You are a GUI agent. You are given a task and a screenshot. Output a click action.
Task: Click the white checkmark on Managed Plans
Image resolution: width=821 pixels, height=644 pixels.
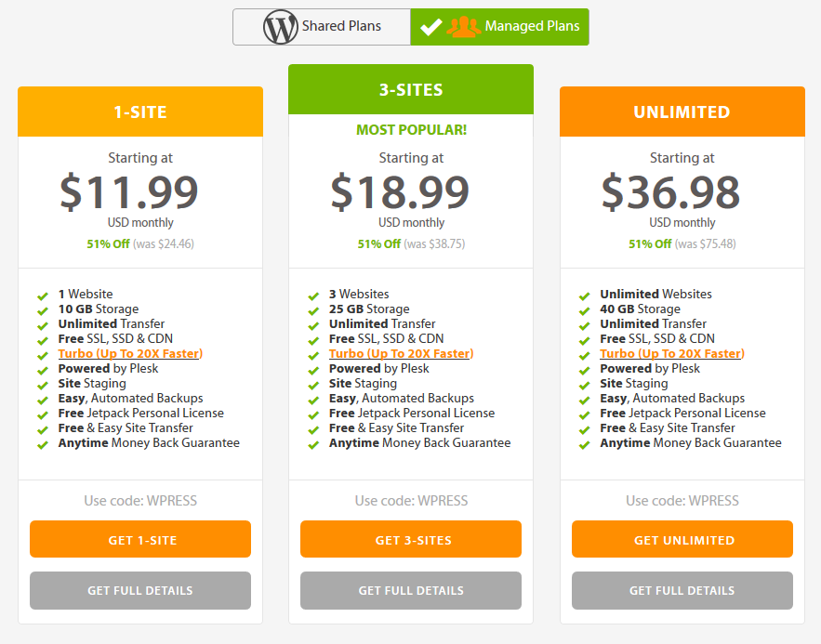[430, 27]
